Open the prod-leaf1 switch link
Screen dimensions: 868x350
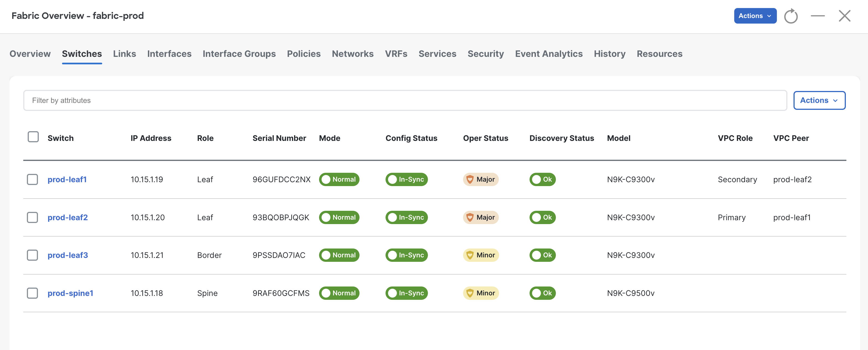[x=67, y=179]
